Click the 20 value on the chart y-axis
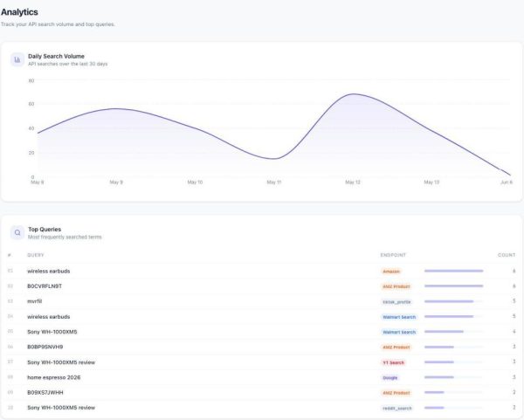Image resolution: width=524 pixels, height=420 pixels. 31,153
